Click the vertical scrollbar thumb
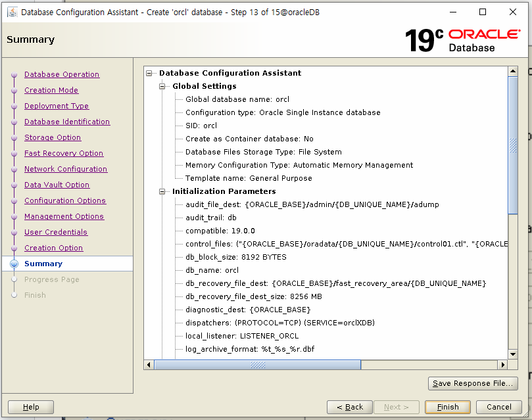This screenshot has height=420, width=532. (x=513, y=145)
